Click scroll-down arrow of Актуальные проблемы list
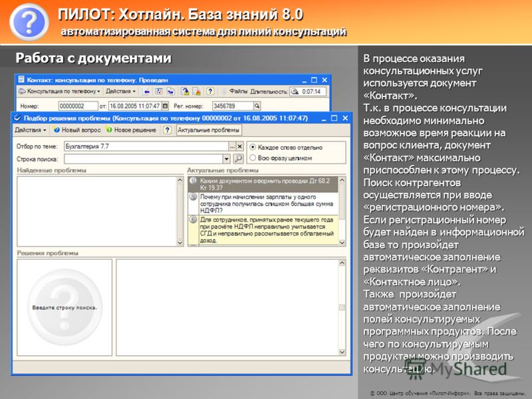 [x=342, y=243]
